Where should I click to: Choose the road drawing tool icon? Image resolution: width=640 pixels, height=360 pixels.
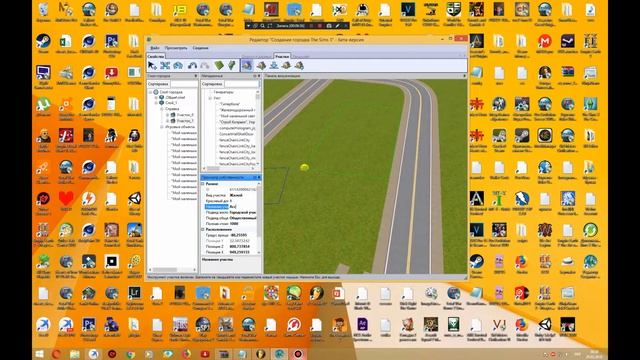[x=192, y=65]
